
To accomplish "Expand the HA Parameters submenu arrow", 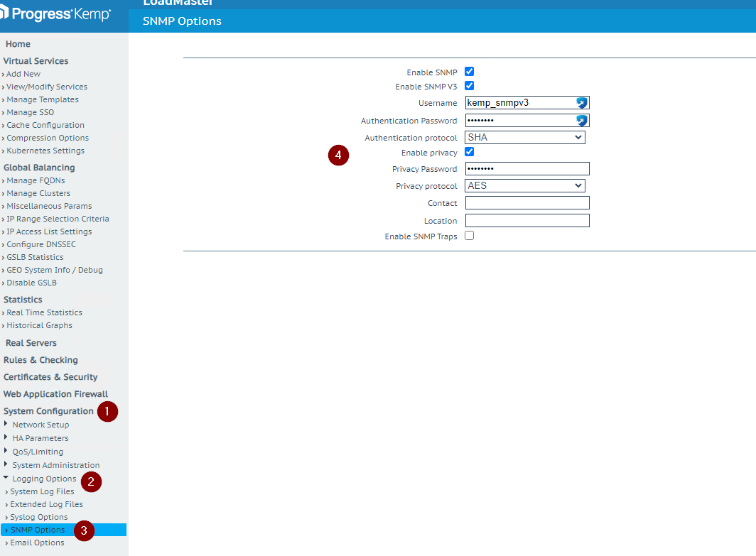I will click(5, 437).
